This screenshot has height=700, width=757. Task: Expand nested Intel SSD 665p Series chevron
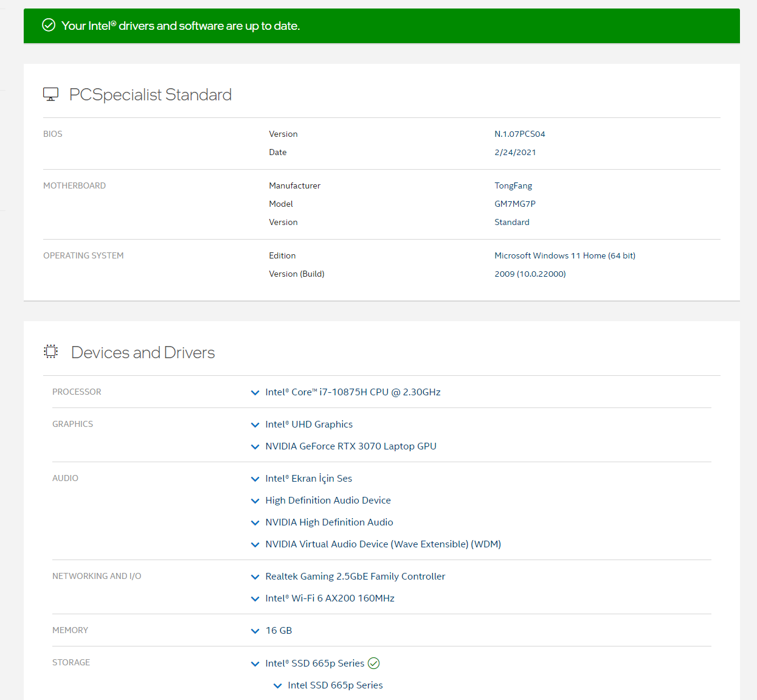[278, 686]
